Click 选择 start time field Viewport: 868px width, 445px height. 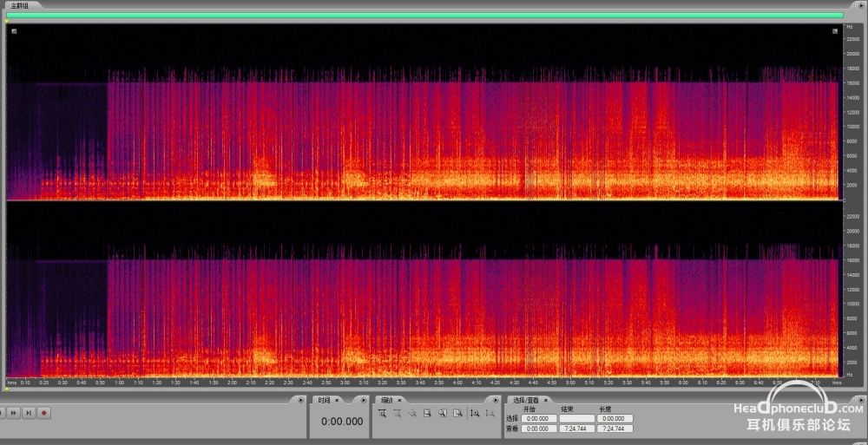click(539, 418)
